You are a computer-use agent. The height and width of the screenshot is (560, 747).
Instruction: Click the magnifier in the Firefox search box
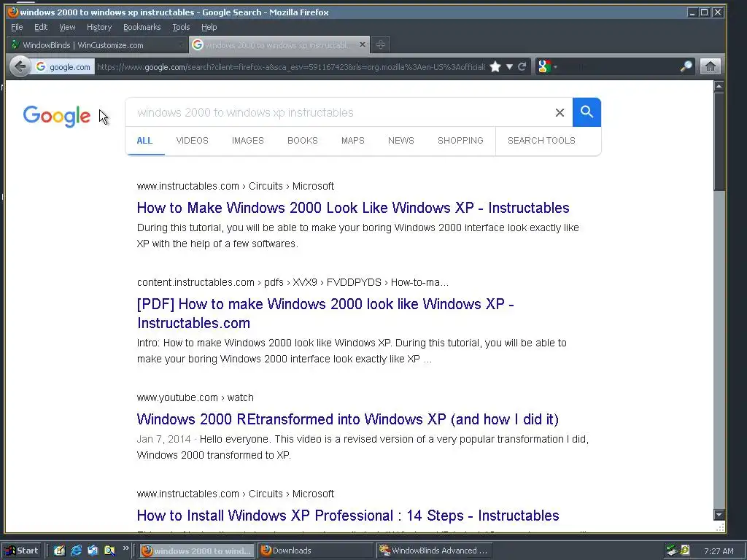coord(686,66)
